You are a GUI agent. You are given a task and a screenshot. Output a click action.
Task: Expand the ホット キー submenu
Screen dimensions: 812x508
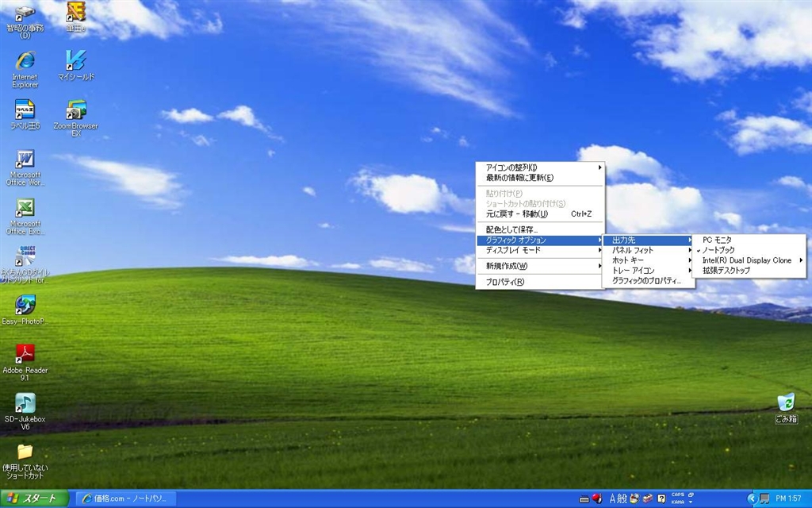point(649,260)
